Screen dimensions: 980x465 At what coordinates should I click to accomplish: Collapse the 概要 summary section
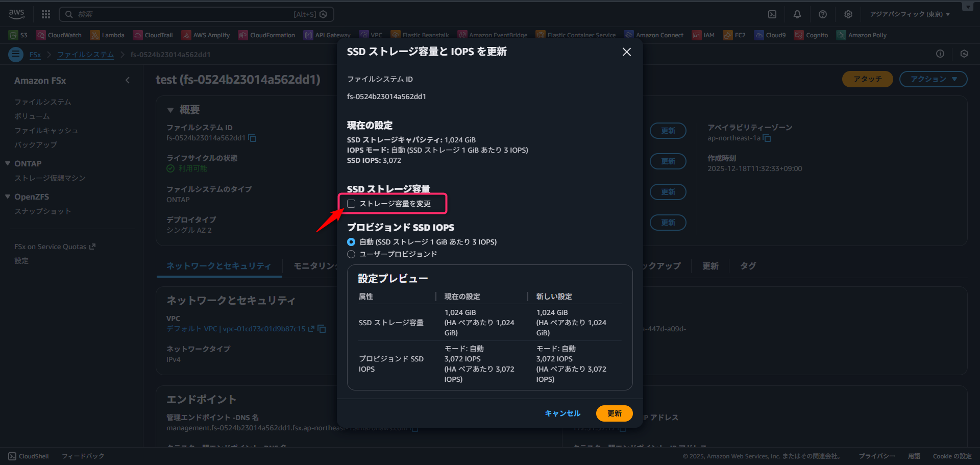click(x=170, y=110)
